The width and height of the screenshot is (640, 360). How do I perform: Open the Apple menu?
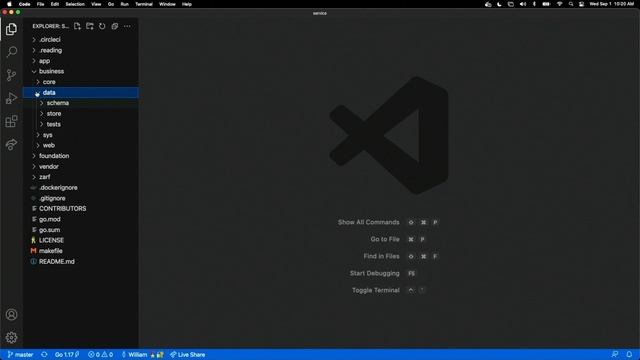[x=9, y=4]
